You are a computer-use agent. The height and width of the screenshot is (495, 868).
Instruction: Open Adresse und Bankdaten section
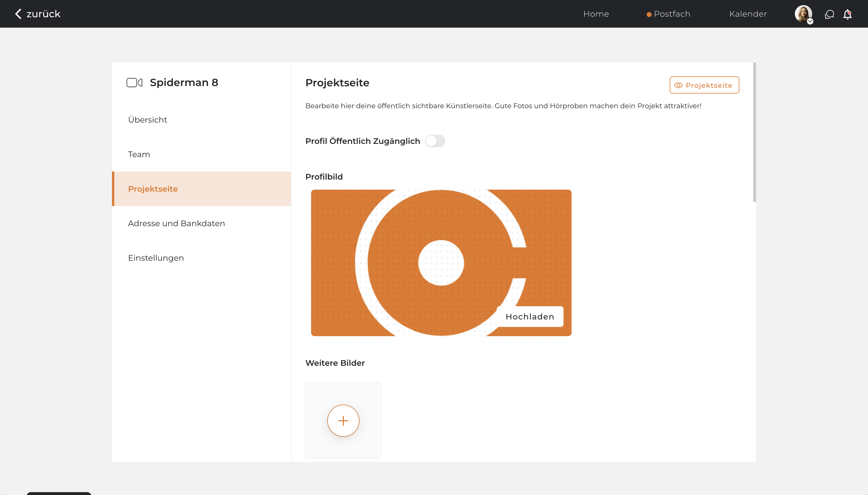tap(176, 223)
